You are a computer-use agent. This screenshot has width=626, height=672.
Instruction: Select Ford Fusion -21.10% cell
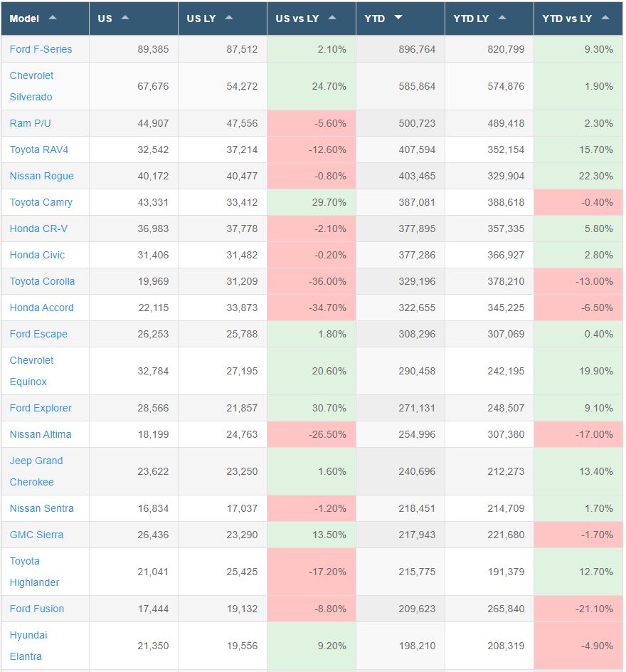click(578, 609)
